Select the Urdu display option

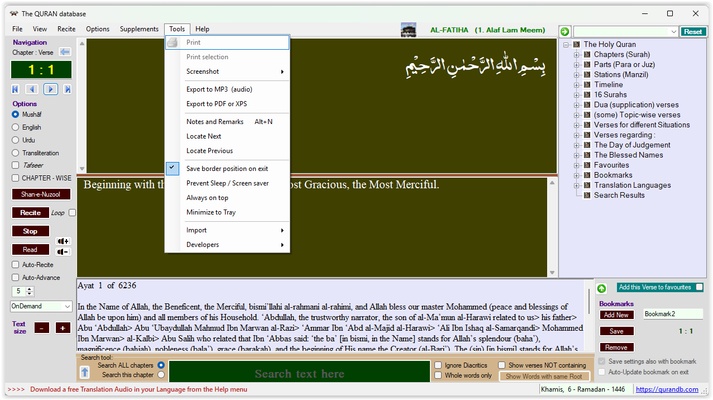point(15,140)
